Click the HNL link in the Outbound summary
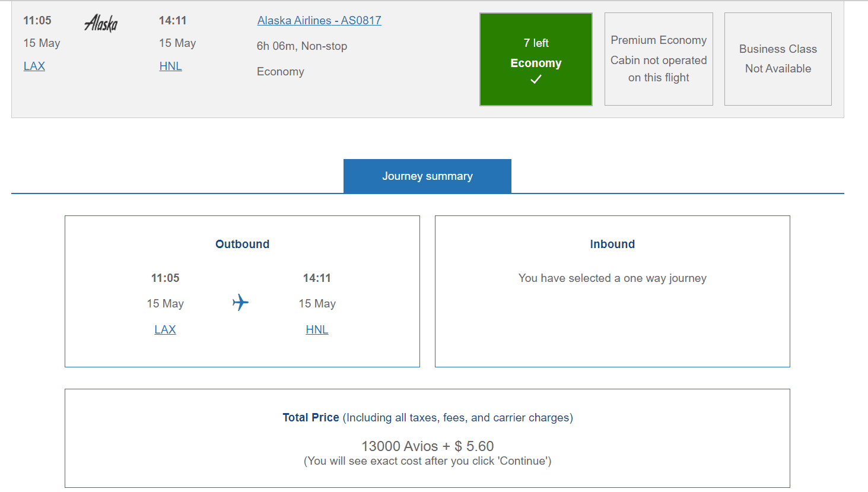Viewport: 868px width, 492px height. click(x=317, y=329)
